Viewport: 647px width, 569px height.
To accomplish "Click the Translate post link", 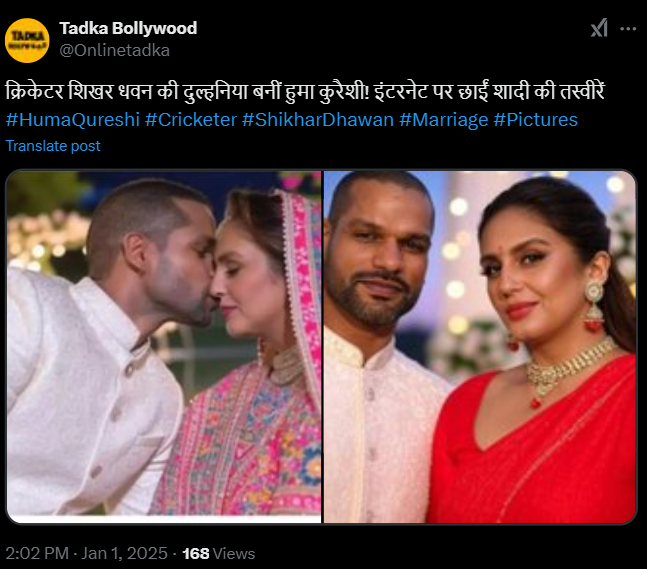I will pos(53,146).
